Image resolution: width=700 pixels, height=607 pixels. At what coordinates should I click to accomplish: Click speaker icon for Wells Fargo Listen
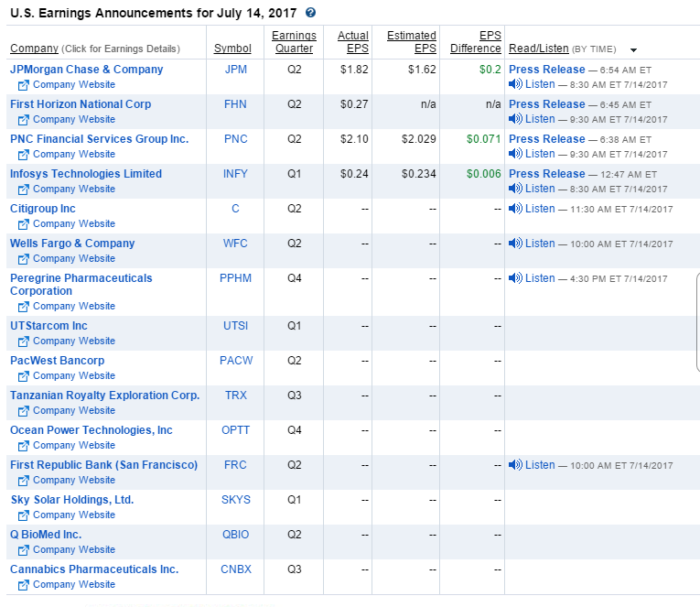(x=515, y=244)
